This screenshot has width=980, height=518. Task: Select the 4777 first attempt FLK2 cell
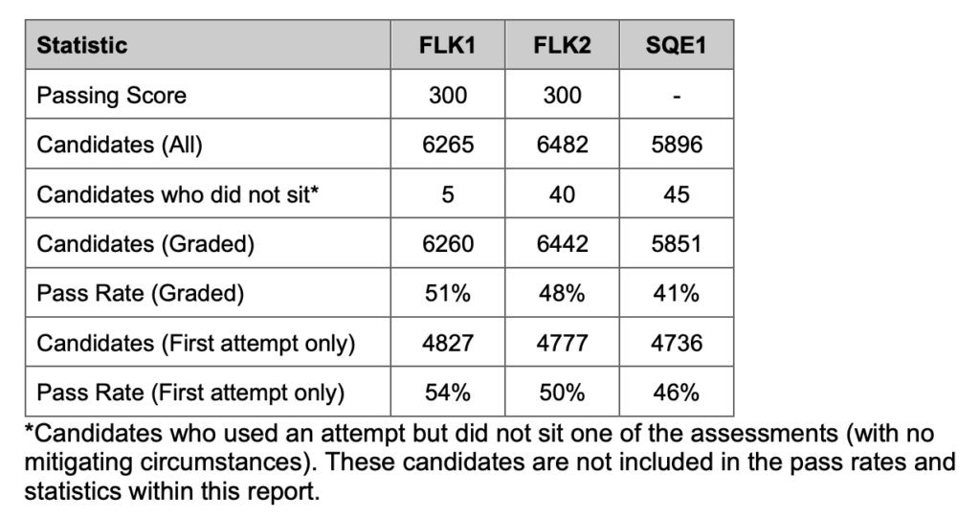click(x=562, y=344)
